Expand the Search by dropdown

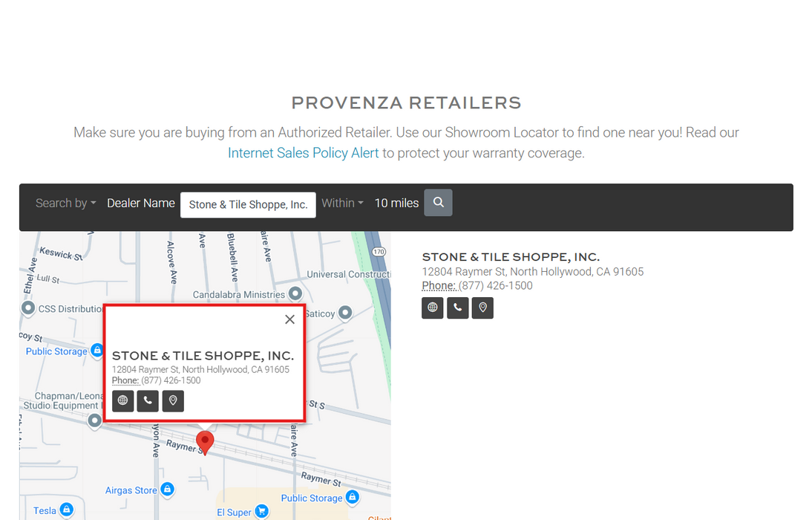point(66,203)
